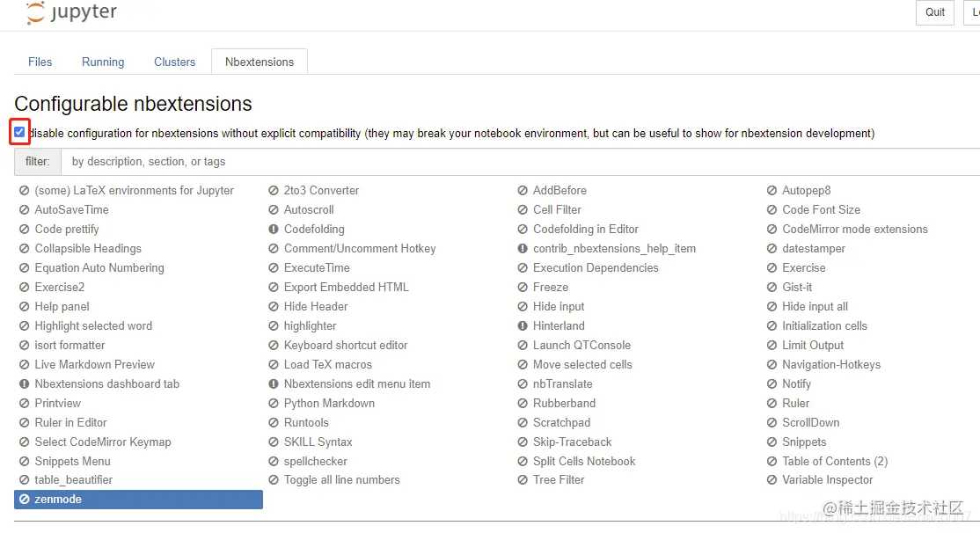Open the Table of Contents (2) extension
The width and height of the screenshot is (980, 533).
[x=835, y=462]
